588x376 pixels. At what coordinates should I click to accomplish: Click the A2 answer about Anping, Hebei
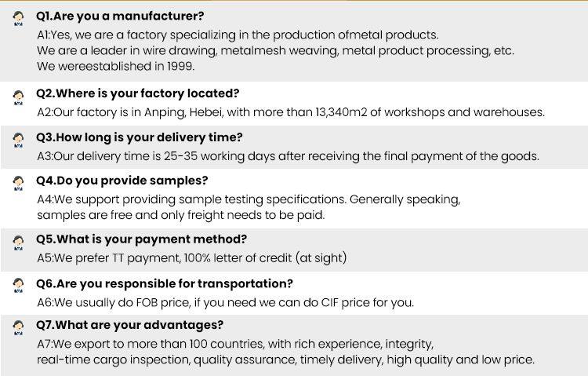click(290, 112)
